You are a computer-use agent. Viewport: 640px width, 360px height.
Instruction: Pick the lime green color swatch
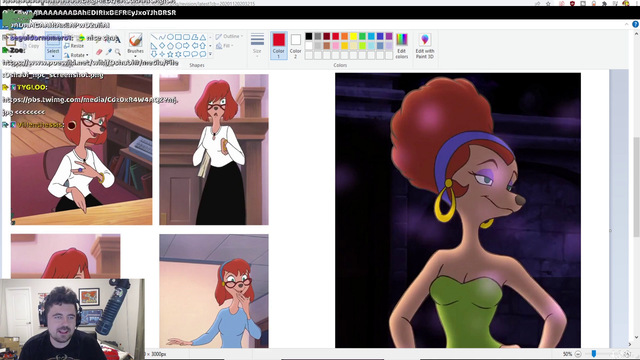pos(362,46)
